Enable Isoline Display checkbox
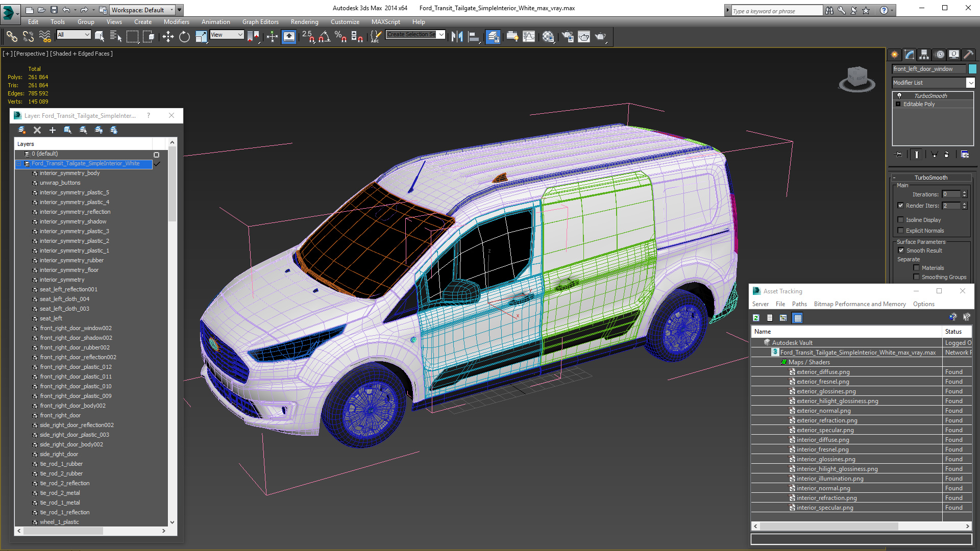The image size is (980, 551). [x=900, y=220]
